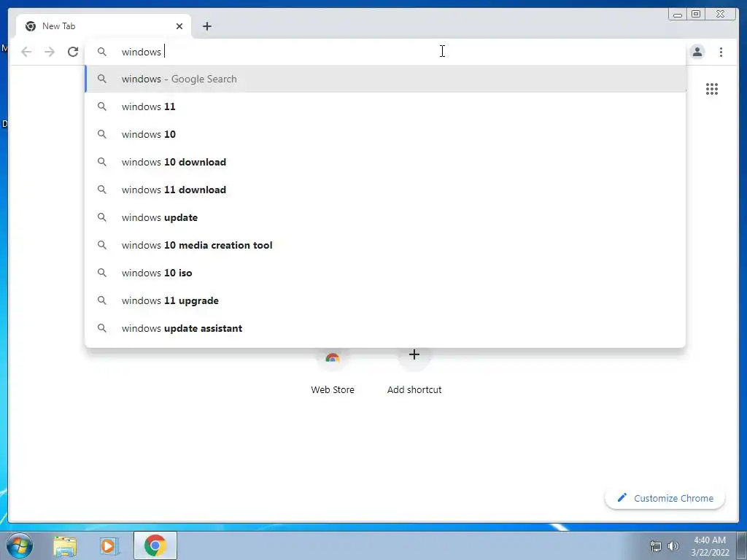Pick the 'windows 11 upgrade' suggestion
The width and height of the screenshot is (747, 560).
click(385, 300)
